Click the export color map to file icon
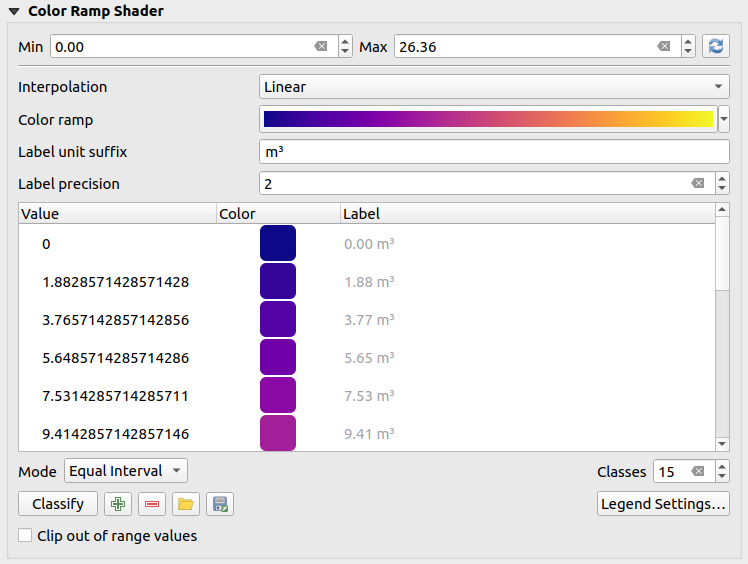This screenshot has width=748, height=564. pos(221,504)
